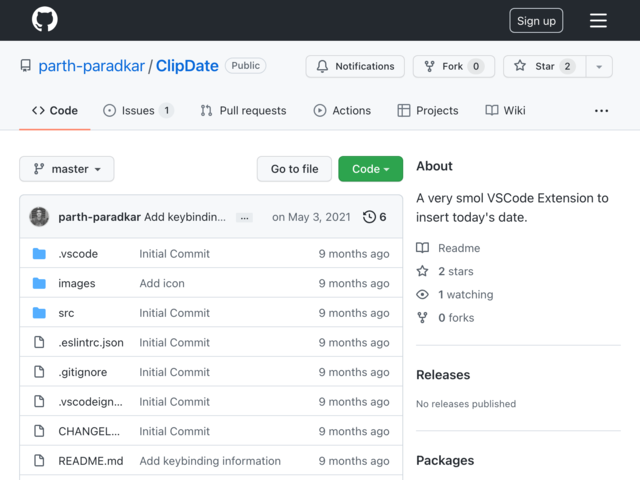Open the Wiki tab
The height and width of the screenshot is (480, 640).
pos(505,111)
